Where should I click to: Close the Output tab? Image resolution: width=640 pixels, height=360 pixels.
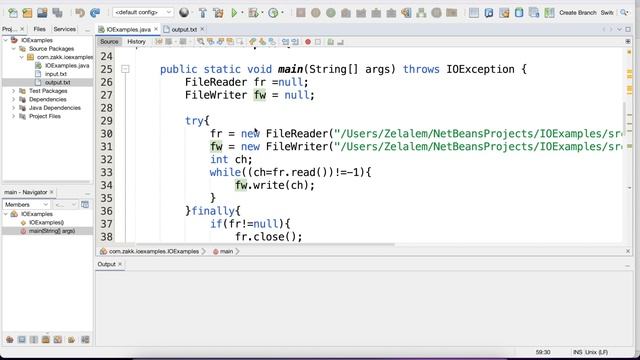120,264
